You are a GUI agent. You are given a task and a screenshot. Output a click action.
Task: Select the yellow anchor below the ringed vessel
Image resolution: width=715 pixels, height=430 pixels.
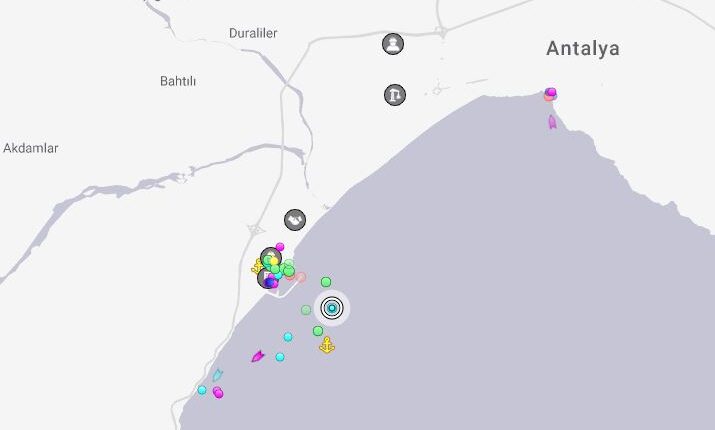[327, 345]
